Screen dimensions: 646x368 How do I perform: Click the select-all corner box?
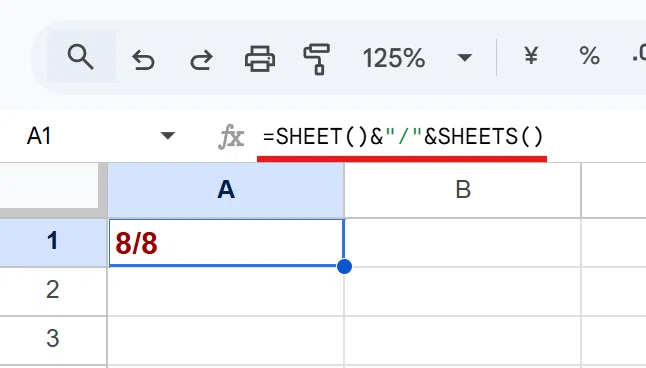pyautogui.click(x=49, y=185)
